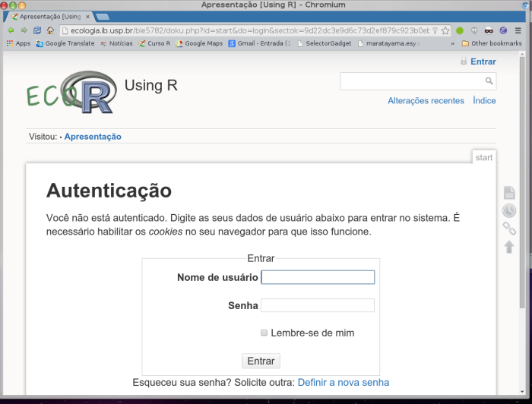Open the Chromium hamburger menu
Viewport: 532px width, 404px height.
point(518,30)
